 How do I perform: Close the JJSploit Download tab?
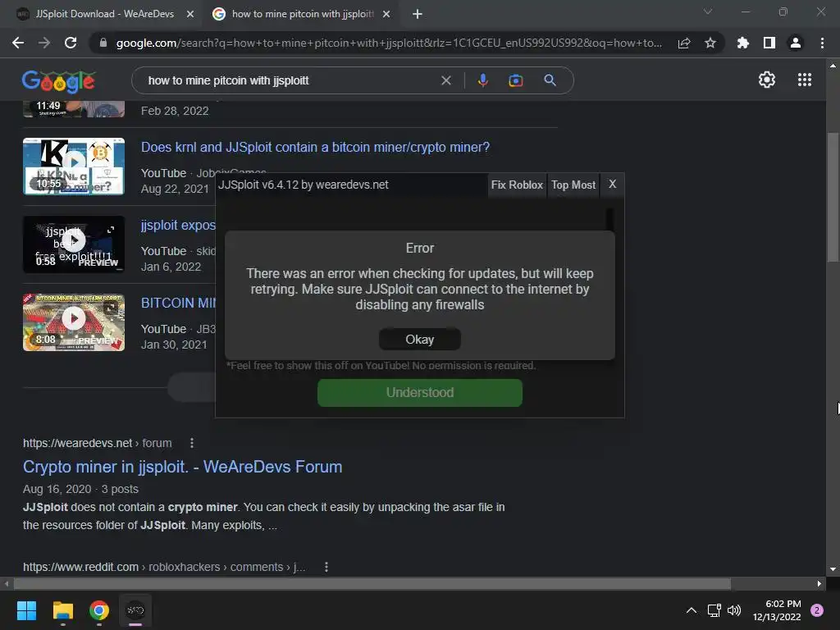pos(190,14)
